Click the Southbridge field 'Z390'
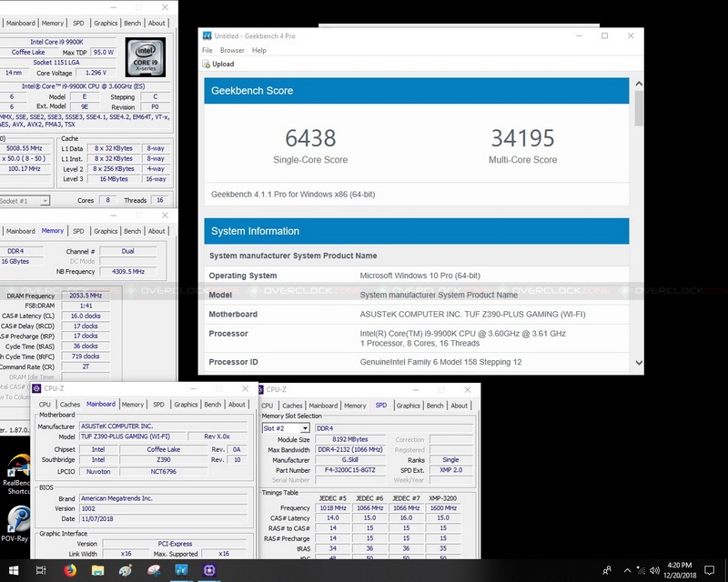 pyautogui.click(x=164, y=460)
